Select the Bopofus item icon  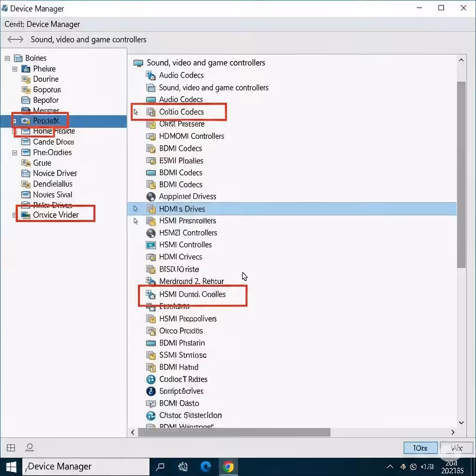26,90
